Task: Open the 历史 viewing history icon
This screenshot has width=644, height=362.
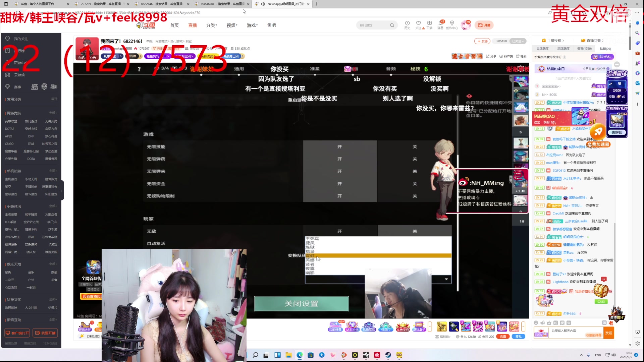Action: pyautogui.click(x=408, y=23)
